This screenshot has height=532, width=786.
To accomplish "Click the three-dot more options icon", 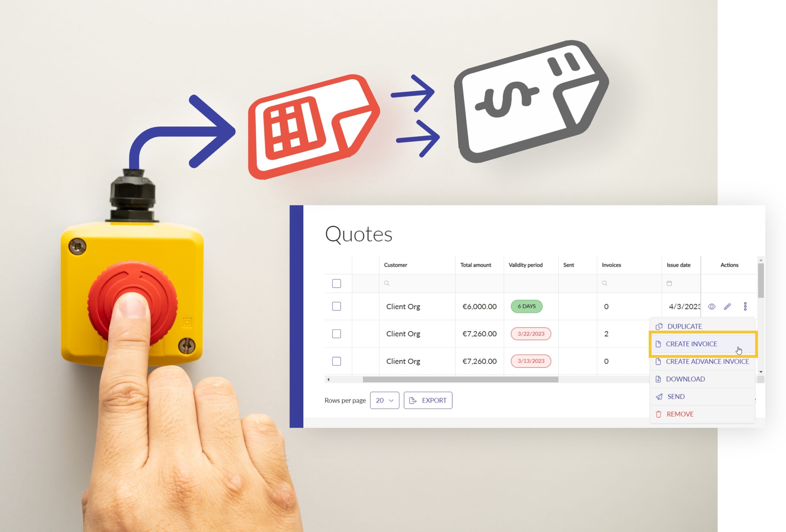I will (745, 306).
